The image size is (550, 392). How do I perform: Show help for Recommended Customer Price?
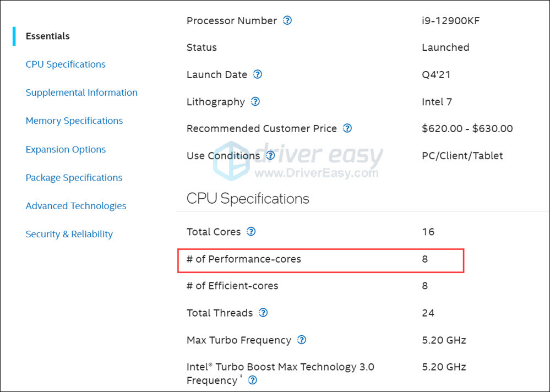click(x=347, y=128)
